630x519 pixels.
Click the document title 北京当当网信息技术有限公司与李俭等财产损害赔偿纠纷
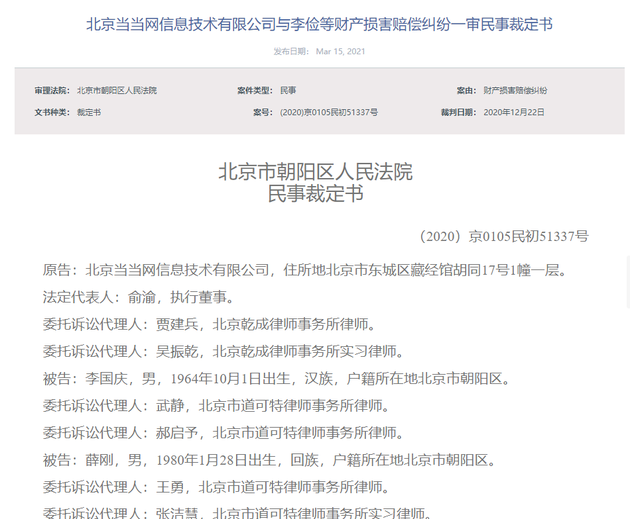(x=319, y=25)
